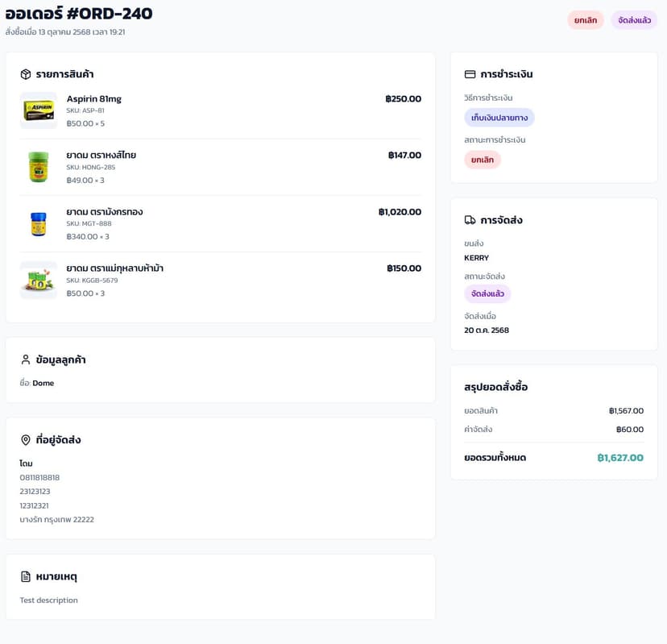Image resolution: width=667 pixels, height=644 pixels.
Task: Click the SKU: ASP-81 text
Action: pyautogui.click(x=85, y=110)
